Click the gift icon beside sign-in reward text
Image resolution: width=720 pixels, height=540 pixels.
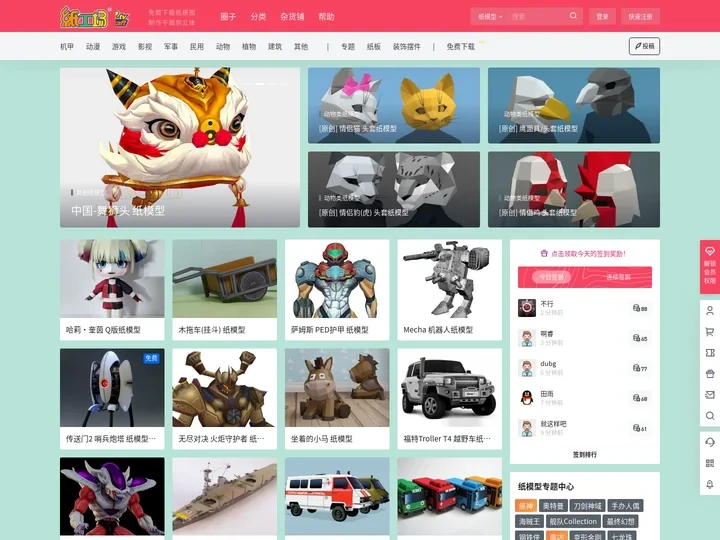point(544,253)
